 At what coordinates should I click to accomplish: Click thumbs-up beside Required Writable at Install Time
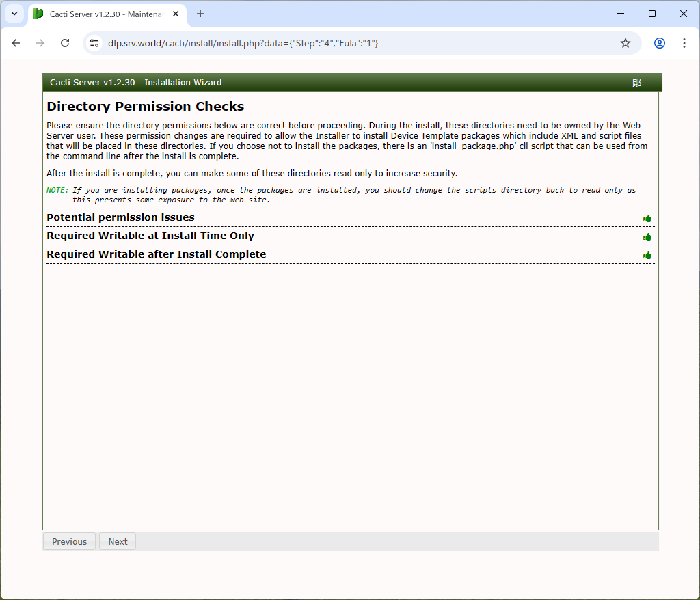[647, 237]
